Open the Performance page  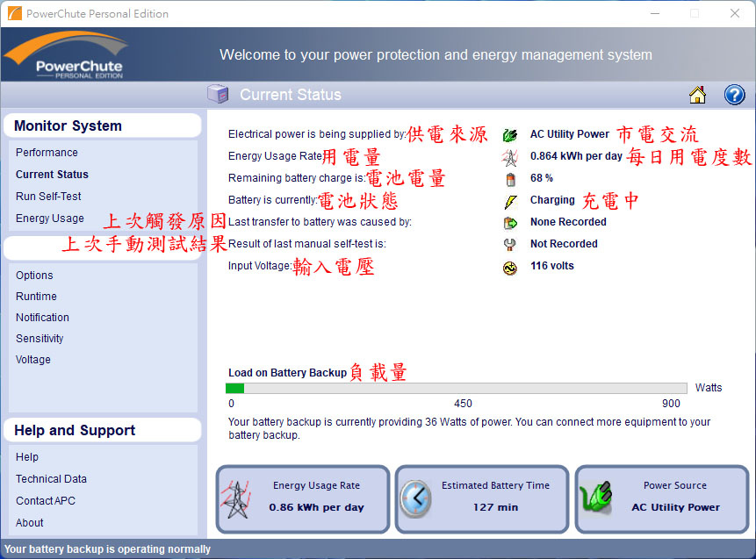coord(47,153)
